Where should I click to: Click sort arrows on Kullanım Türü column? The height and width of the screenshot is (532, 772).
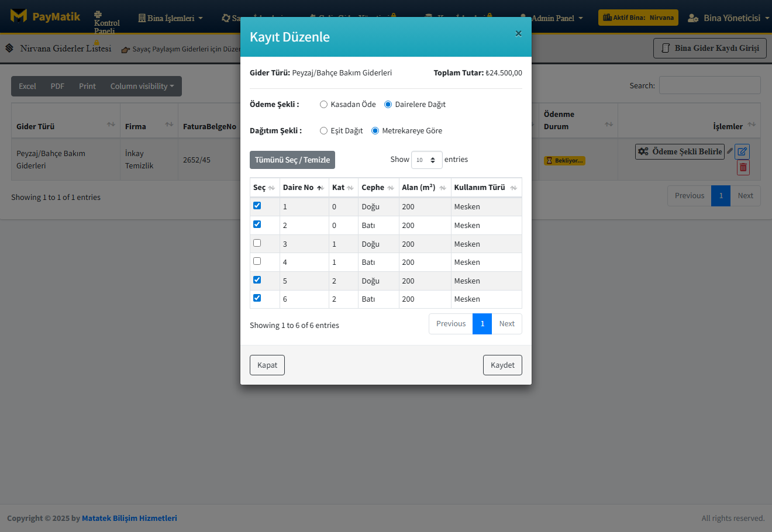[x=513, y=188]
